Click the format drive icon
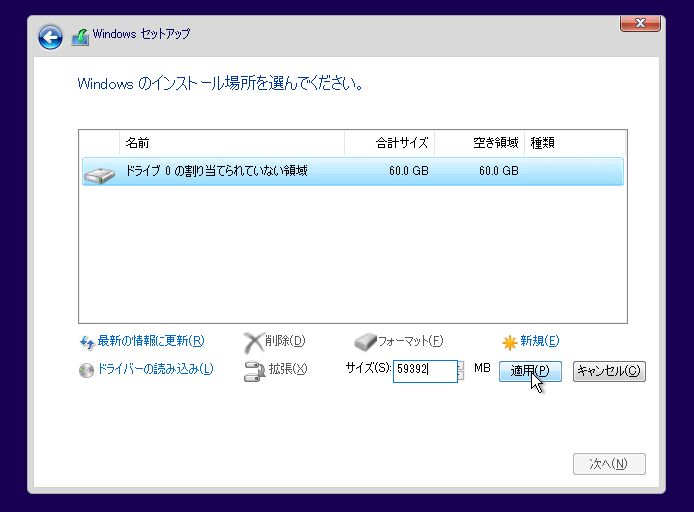Image resolution: width=694 pixels, height=512 pixels. pos(365,342)
